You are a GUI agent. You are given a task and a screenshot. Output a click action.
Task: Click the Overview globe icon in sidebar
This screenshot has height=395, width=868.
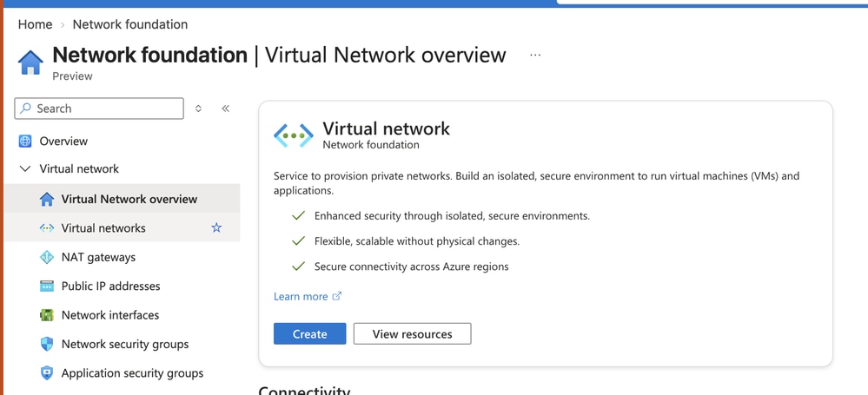point(25,141)
